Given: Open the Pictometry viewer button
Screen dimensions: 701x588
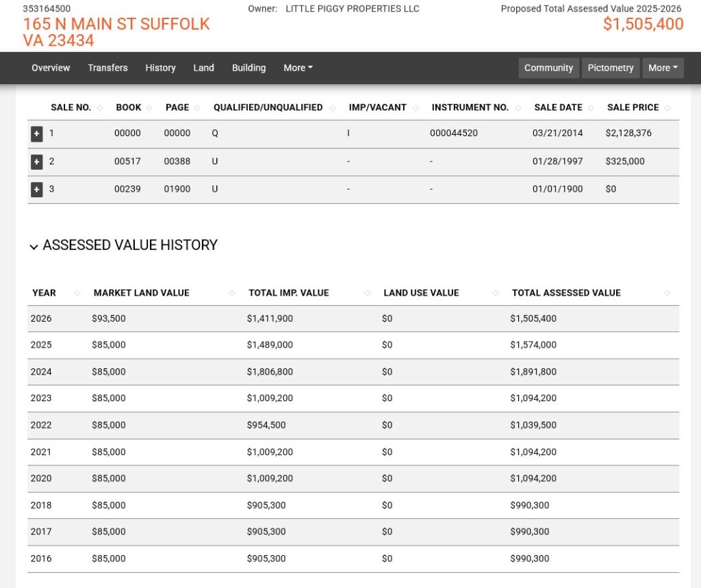Looking at the screenshot, I should pyautogui.click(x=611, y=68).
